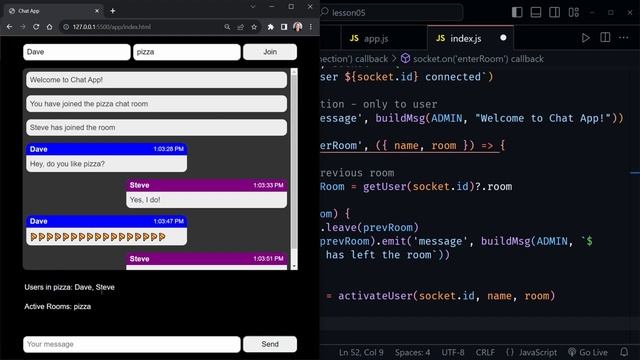Open the editor More Actions ellipsis

tap(624, 38)
